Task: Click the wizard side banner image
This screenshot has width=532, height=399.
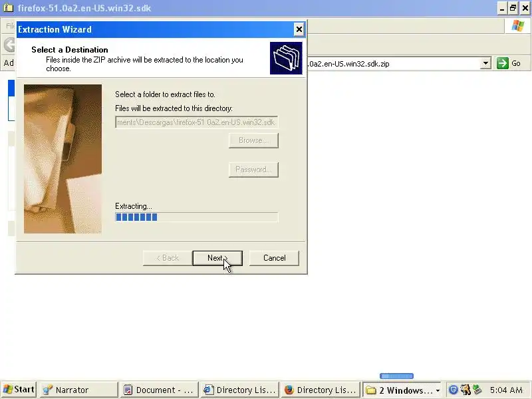Action: pyautogui.click(x=63, y=159)
